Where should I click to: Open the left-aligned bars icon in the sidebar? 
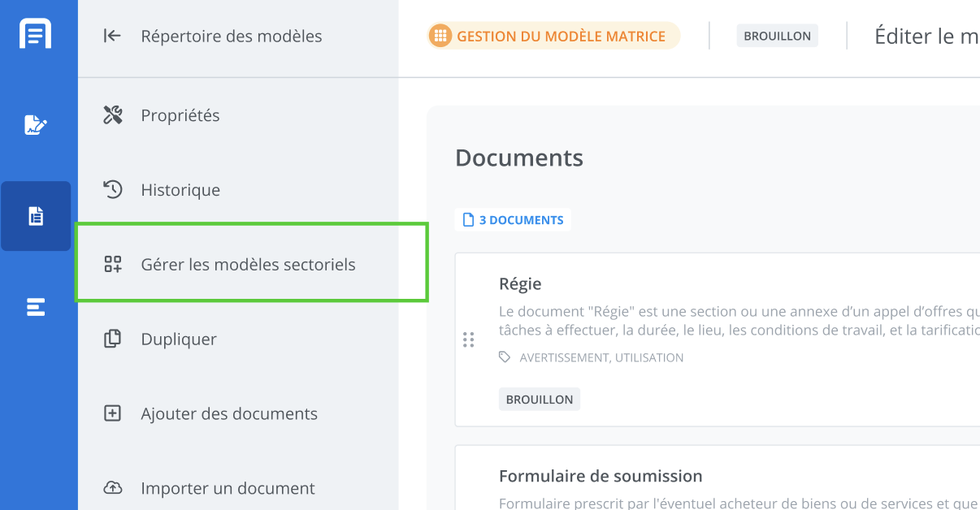point(36,307)
